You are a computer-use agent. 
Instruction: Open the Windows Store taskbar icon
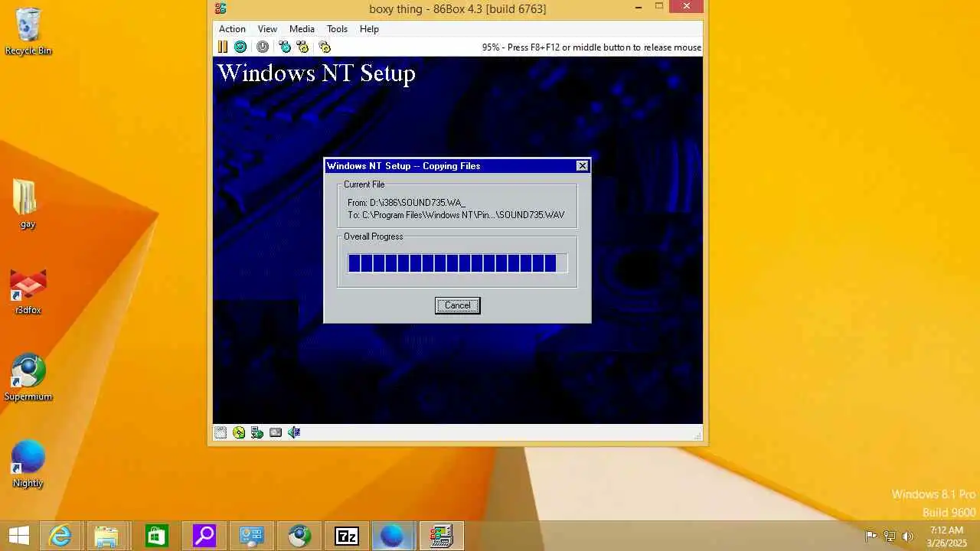pyautogui.click(x=156, y=536)
